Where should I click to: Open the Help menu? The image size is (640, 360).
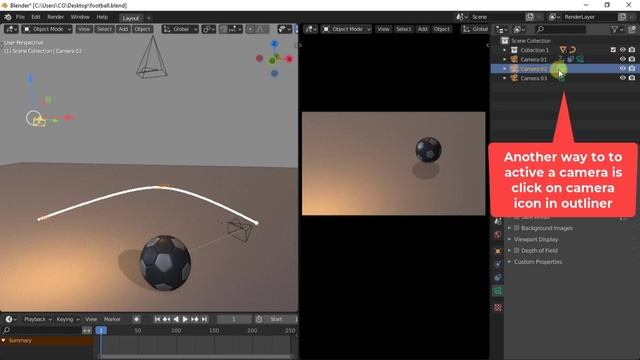pos(102,17)
